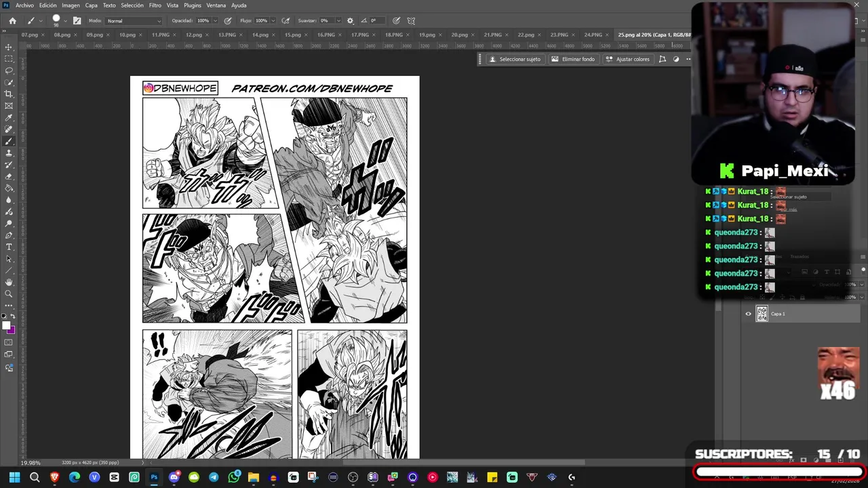Viewport: 868px width, 488px height.
Task: Toggle pressure for opacity button
Action: click(227, 20)
